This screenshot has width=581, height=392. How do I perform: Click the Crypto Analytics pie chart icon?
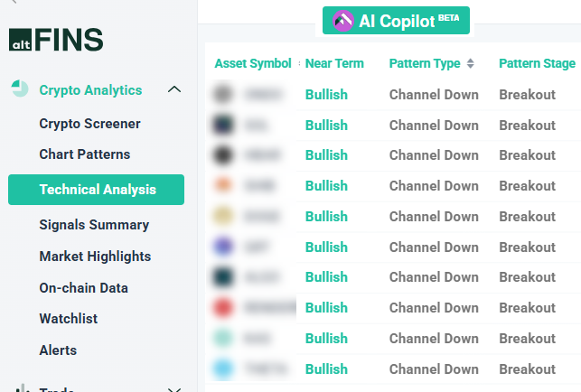point(20,89)
